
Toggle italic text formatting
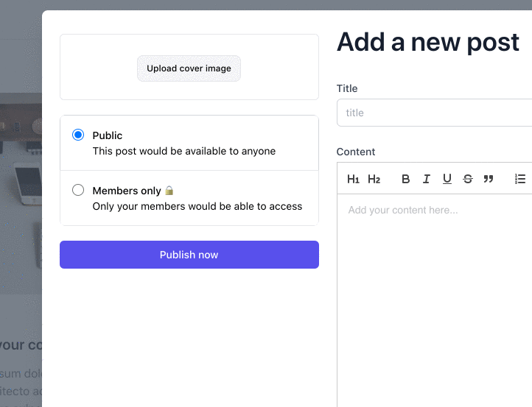pos(426,179)
